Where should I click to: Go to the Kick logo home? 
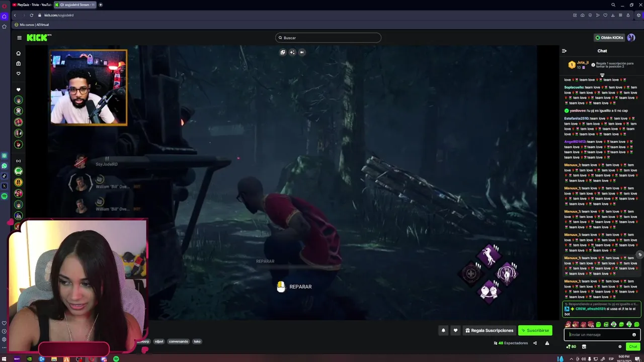click(x=39, y=38)
